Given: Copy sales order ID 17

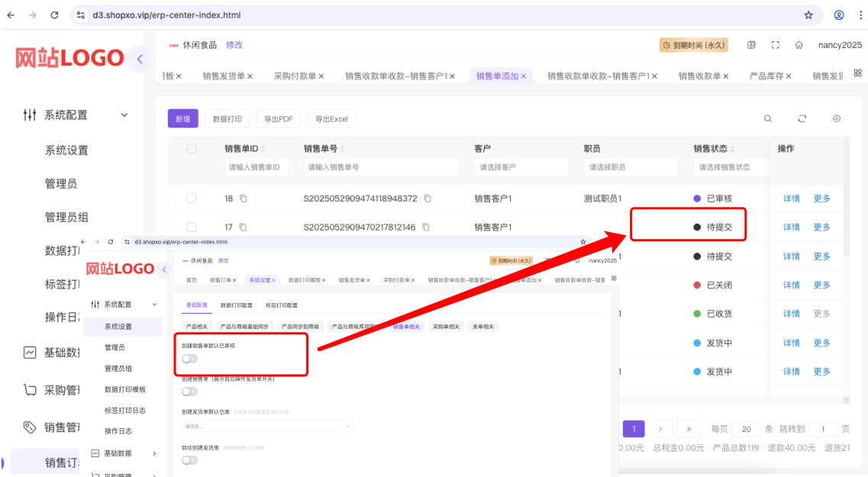Looking at the screenshot, I should tap(243, 227).
